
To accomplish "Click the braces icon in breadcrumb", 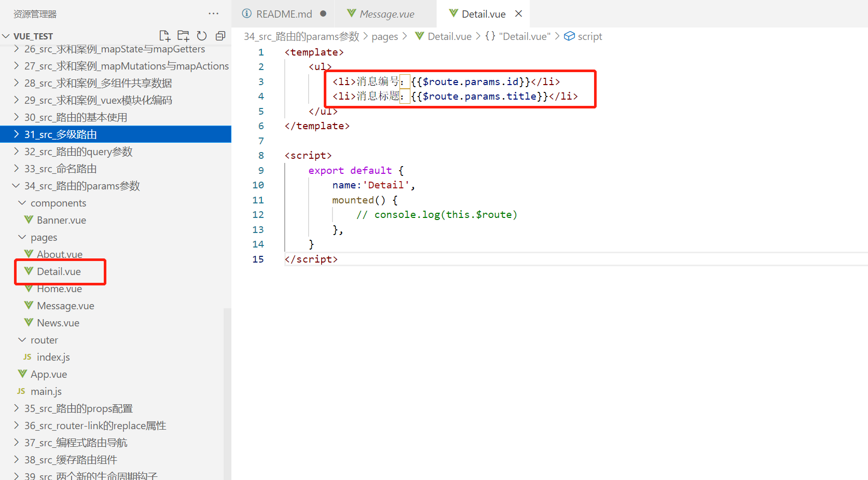I will 490,36.
